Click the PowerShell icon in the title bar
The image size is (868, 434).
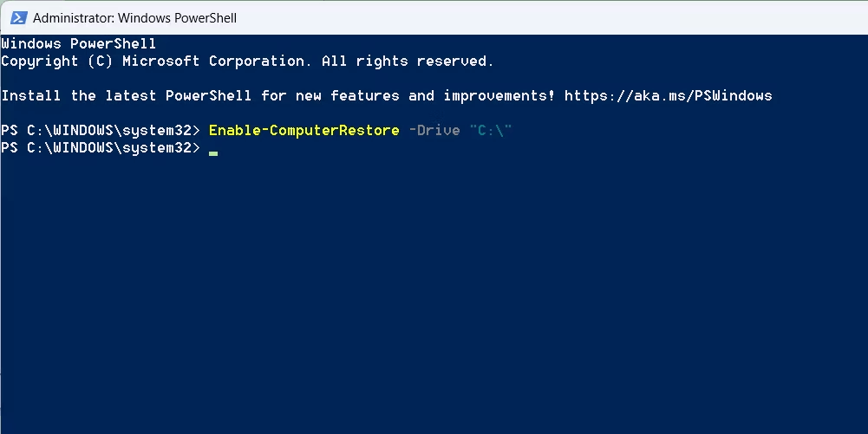click(16, 17)
